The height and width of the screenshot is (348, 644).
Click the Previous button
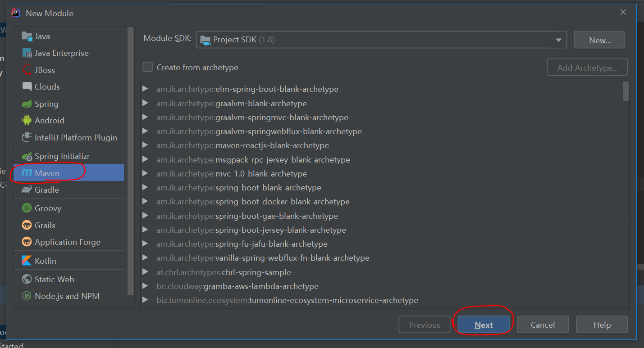(x=425, y=325)
